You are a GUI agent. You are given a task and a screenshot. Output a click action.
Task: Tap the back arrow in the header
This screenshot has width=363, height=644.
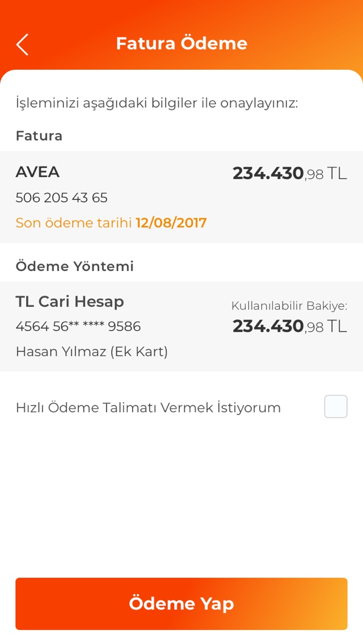(23, 44)
